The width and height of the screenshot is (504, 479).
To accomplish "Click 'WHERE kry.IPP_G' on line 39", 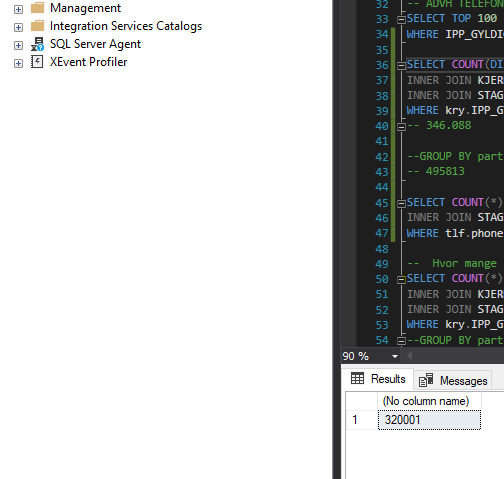I will pyautogui.click(x=455, y=110).
